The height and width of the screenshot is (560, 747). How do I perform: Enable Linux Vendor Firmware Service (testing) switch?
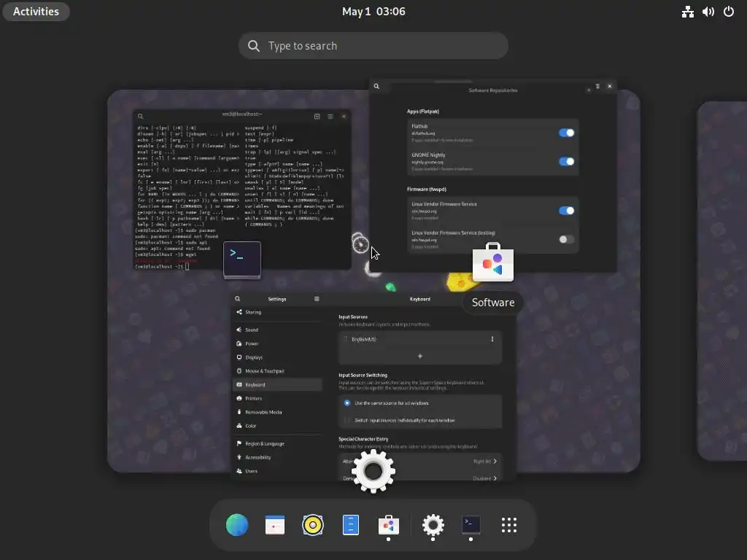tap(566, 239)
